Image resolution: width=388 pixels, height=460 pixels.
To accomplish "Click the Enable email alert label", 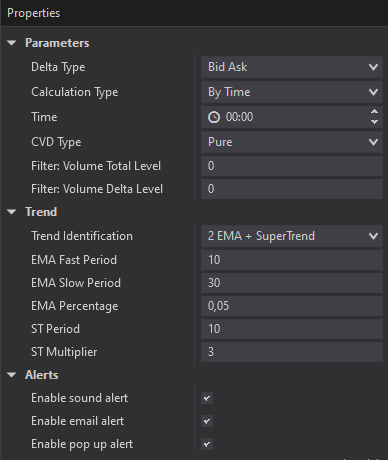I will pos(77,421).
